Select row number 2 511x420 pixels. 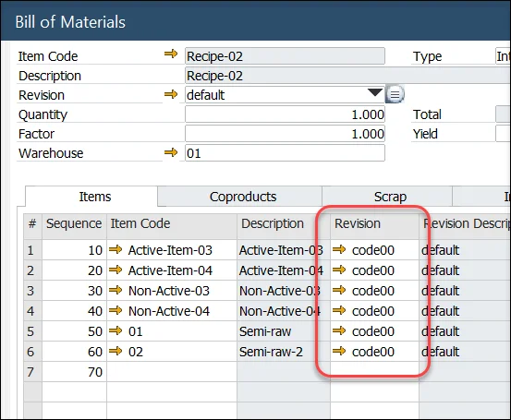(32, 270)
